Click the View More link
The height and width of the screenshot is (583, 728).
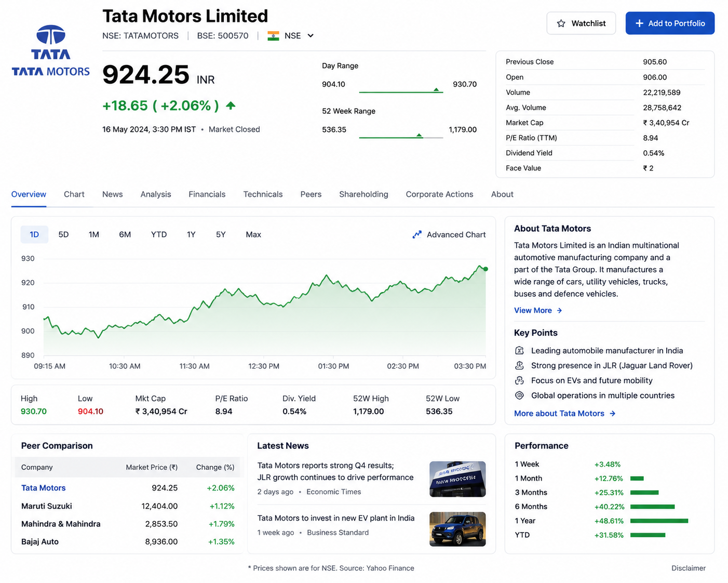(538, 310)
